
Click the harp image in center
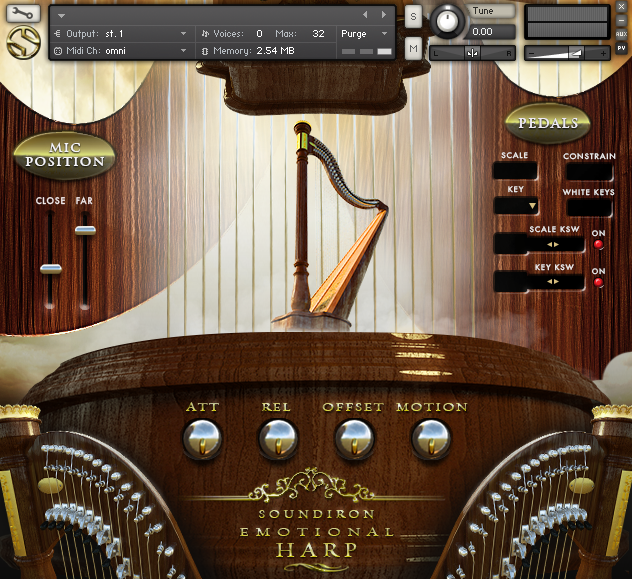pos(328,226)
